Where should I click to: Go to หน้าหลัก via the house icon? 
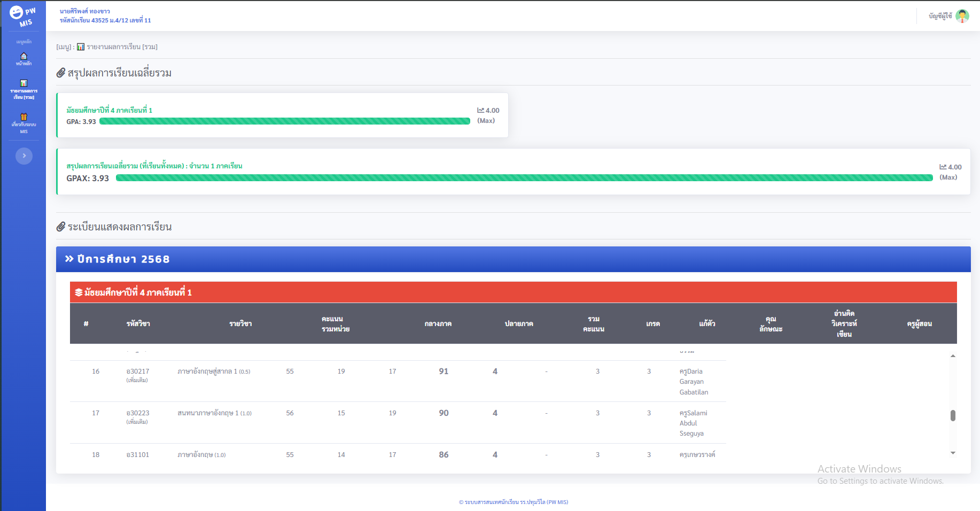(24, 56)
